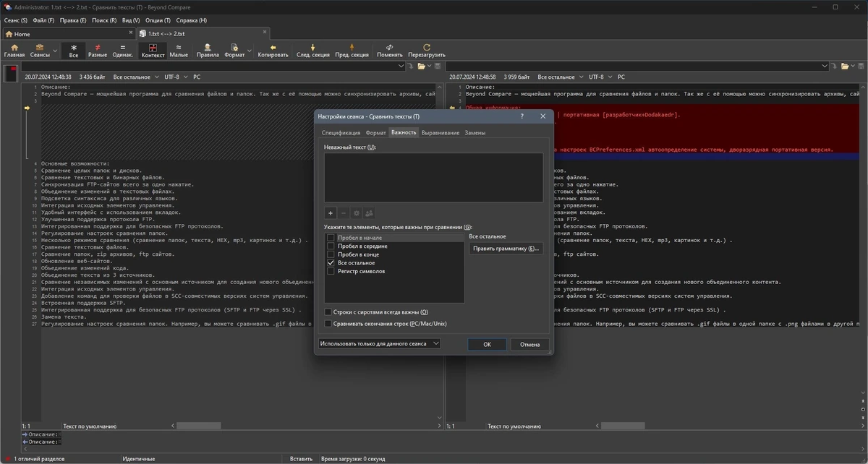Viewport: 868px width, 464px height.
Task: Close the Home tab
Action: click(x=132, y=33)
